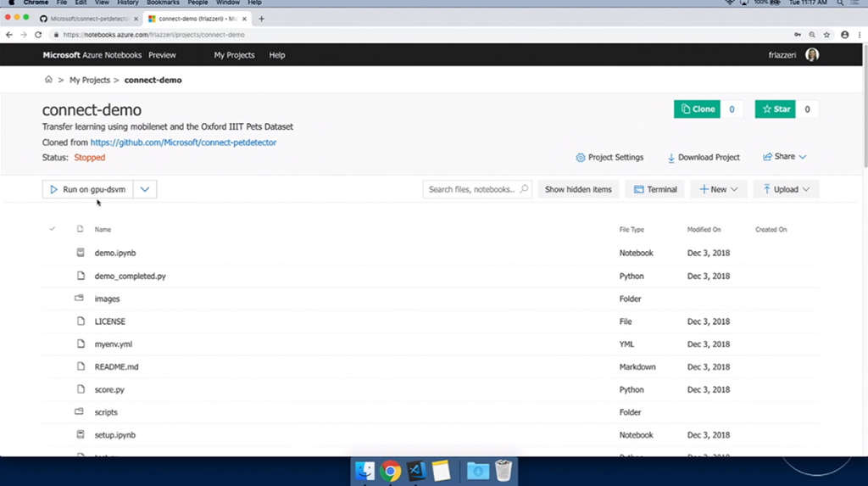Click Show hidden items toggle button
Image resolution: width=868 pixels, height=486 pixels.
(x=578, y=189)
